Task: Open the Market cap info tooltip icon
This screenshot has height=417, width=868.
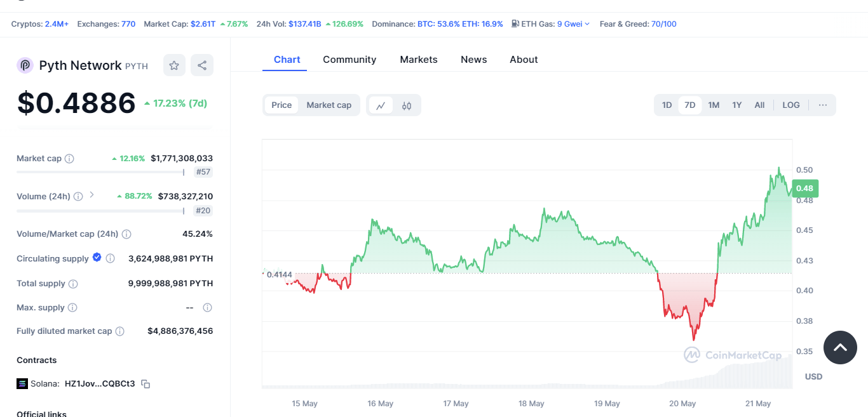Action: (x=69, y=158)
